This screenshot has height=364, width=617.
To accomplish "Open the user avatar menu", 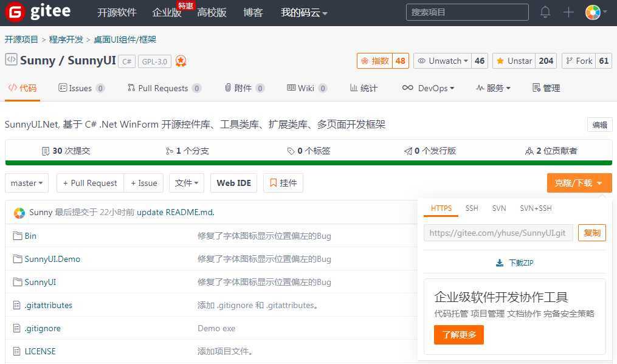I will pyautogui.click(x=596, y=12).
